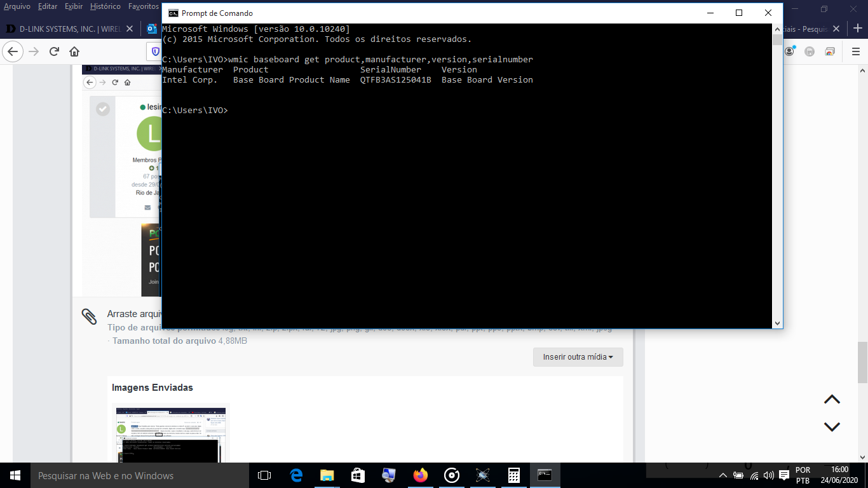Viewport: 868px width, 488px height.
Task: Click the page scroll-down chevron button
Action: point(832,426)
